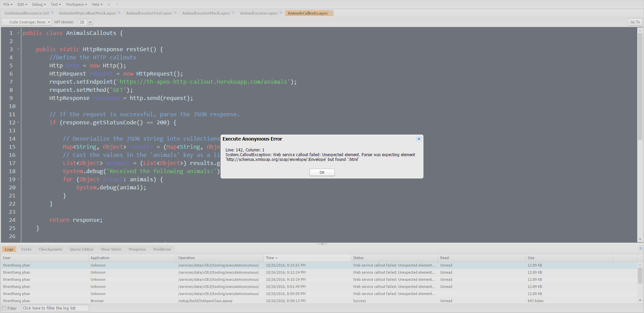Click the Go To button
The image size is (644, 313).
point(635,22)
